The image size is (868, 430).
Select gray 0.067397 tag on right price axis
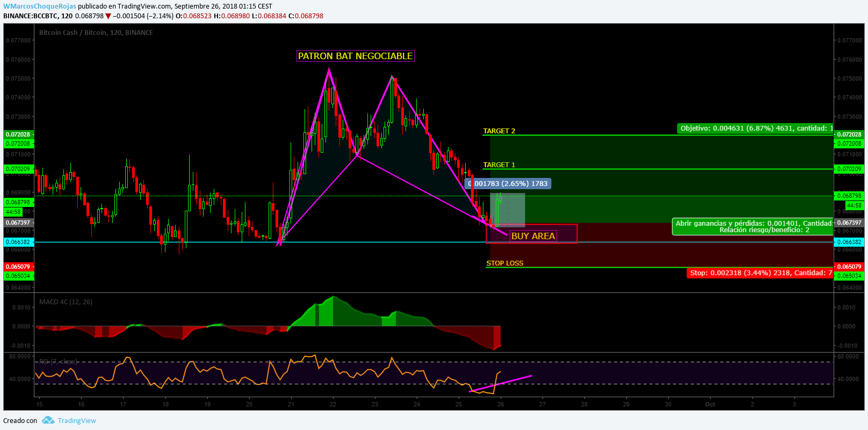(x=849, y=223)
